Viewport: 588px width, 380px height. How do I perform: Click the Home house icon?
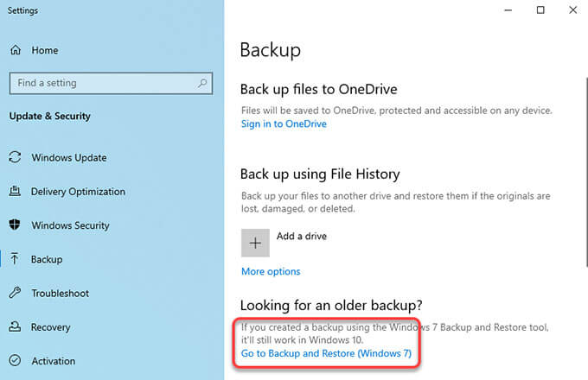pyautogui.click(x=16, y=50)
